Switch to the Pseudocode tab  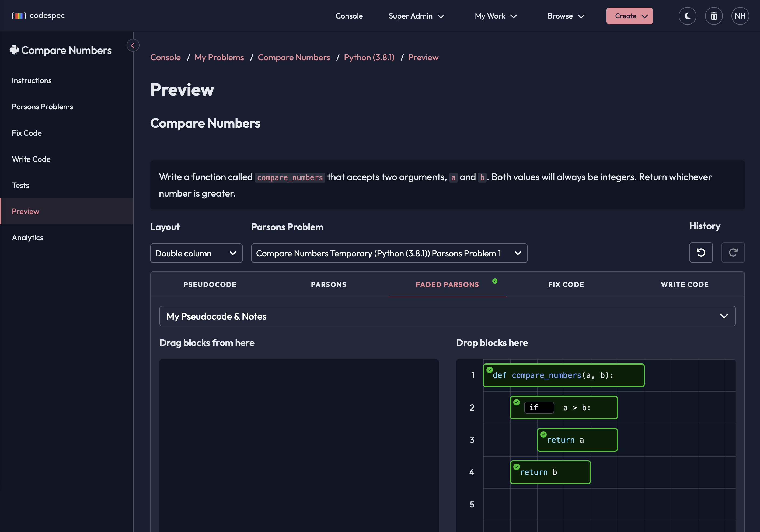click(210, 285)
